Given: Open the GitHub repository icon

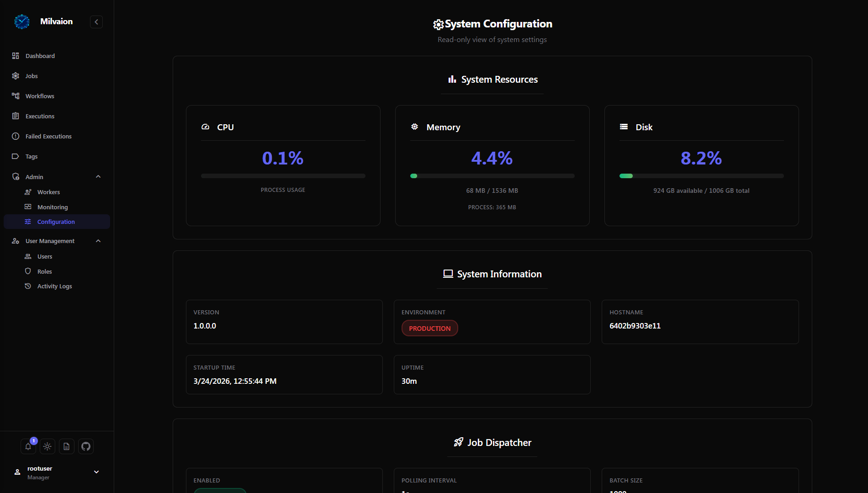Looking at the screenshot, I should 86,446.
